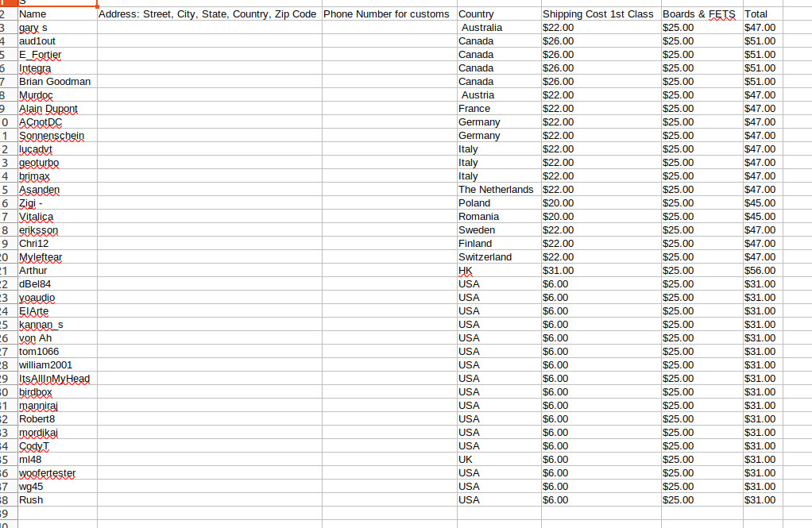Screen dimensions: 812x528
Task: Click the Vitalica cell
Action: (57, 217)
